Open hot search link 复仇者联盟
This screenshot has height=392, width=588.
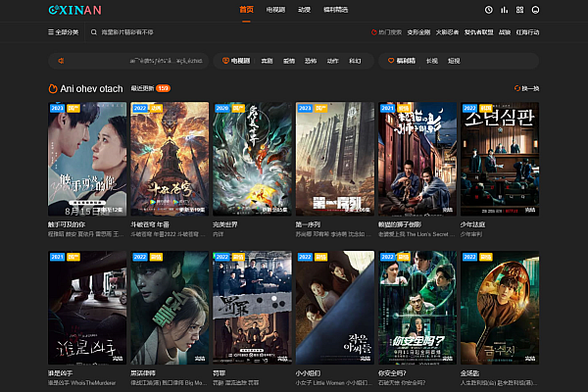tap(478, 32)
